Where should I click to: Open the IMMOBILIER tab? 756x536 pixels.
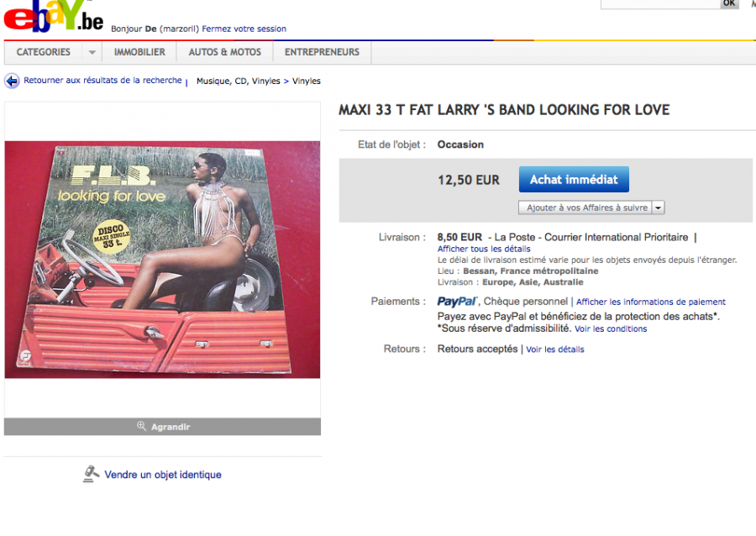click(139, 52)
